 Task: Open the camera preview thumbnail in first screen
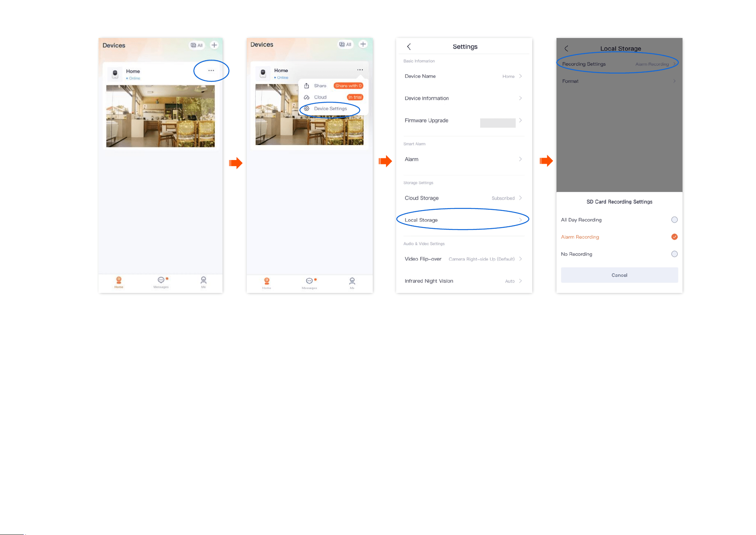(x=160, y=116)
